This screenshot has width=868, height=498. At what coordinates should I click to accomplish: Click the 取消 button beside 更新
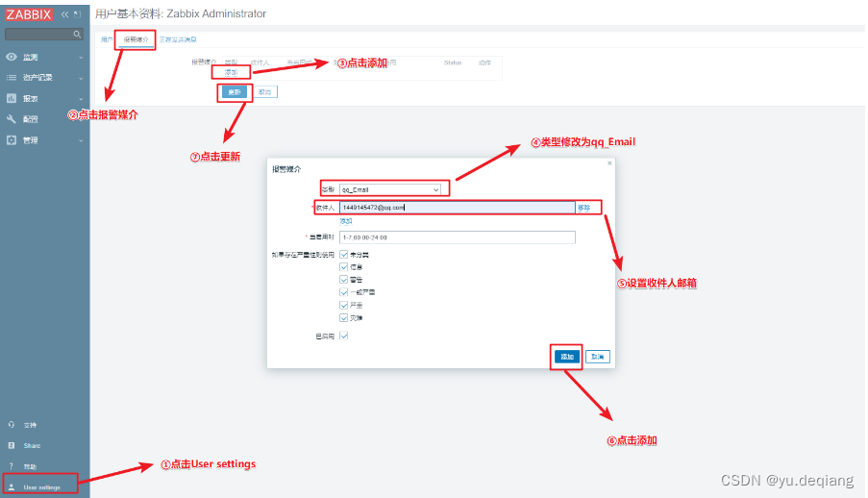(265, 92)
